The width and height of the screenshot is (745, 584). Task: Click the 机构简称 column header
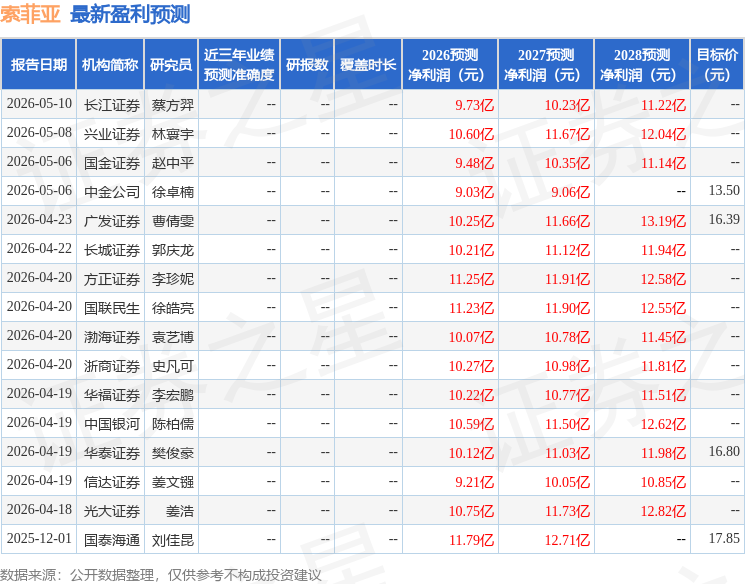(110, 64)
